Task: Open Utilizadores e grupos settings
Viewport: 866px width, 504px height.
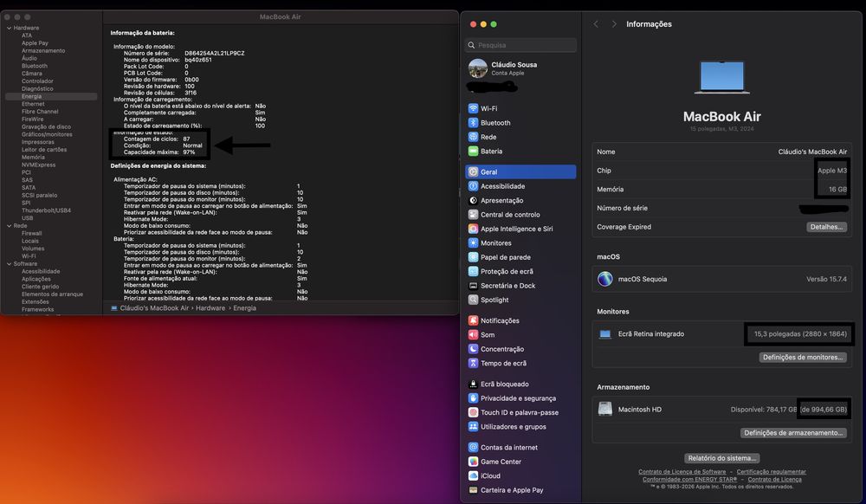Action: [x=520, y=427]
